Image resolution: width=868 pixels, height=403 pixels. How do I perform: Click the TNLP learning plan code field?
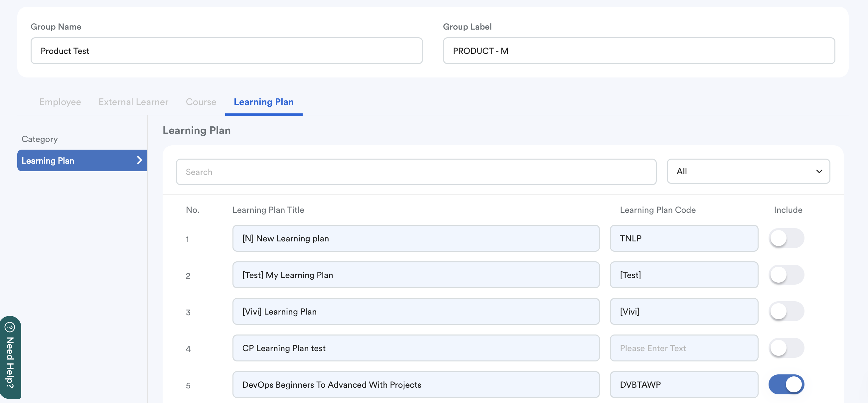pos(684,238)
